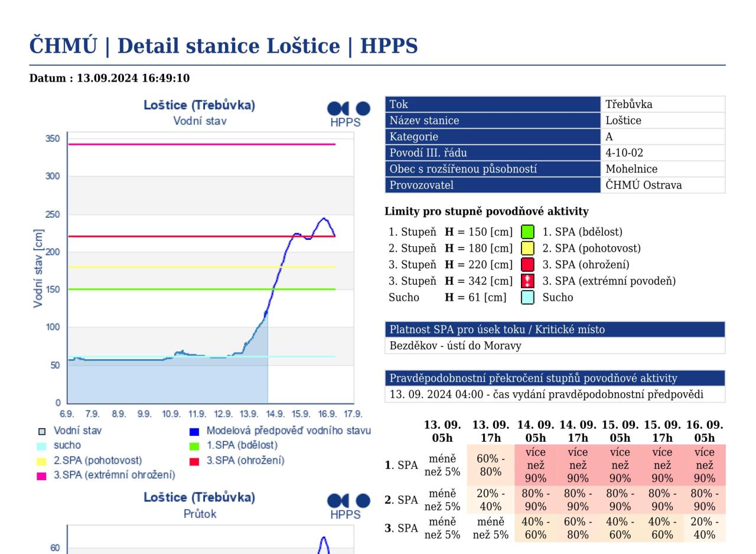
Task: Click ČHMÚ Ostrava provider cell
Action: (x=662, y=185)
